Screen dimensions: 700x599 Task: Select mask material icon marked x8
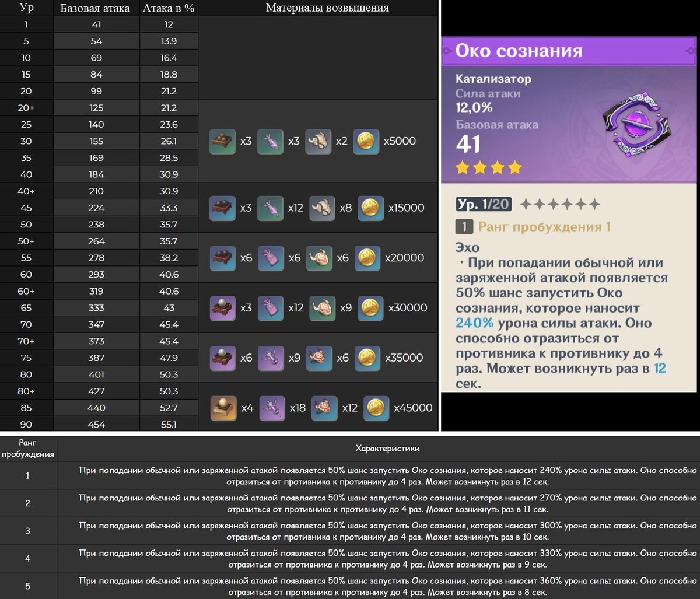click(x=321, y=208)
